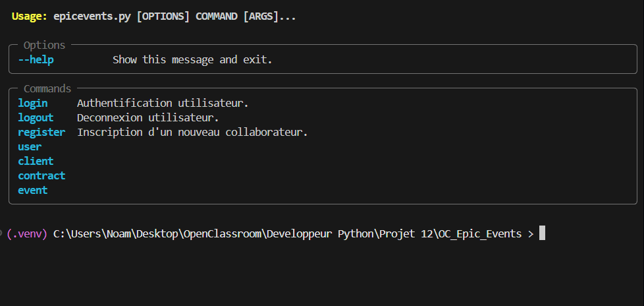Click the (.venv) environment indicator
The height and width of the screenshot is (306, 644).
coord(27,233)
